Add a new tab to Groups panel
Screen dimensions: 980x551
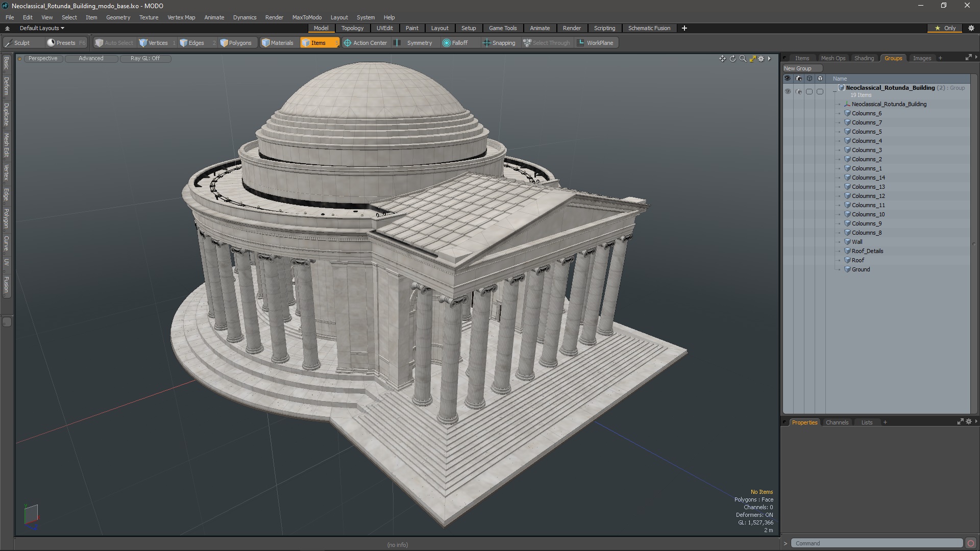pos(940,58)
